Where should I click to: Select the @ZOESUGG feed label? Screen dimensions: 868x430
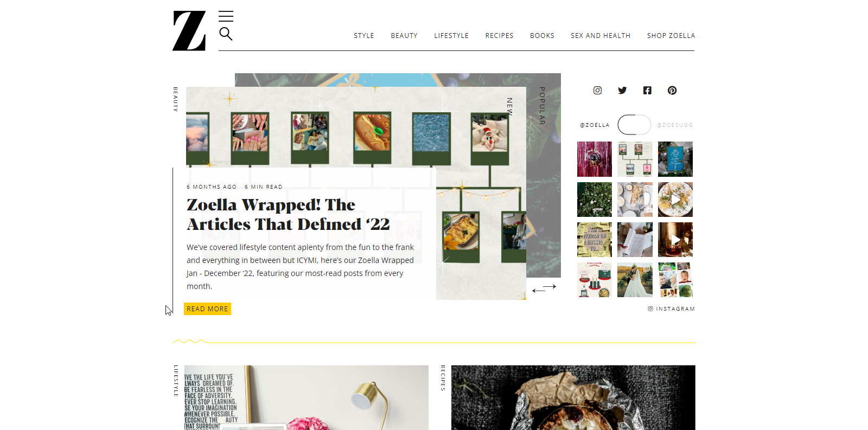(675, 125)
